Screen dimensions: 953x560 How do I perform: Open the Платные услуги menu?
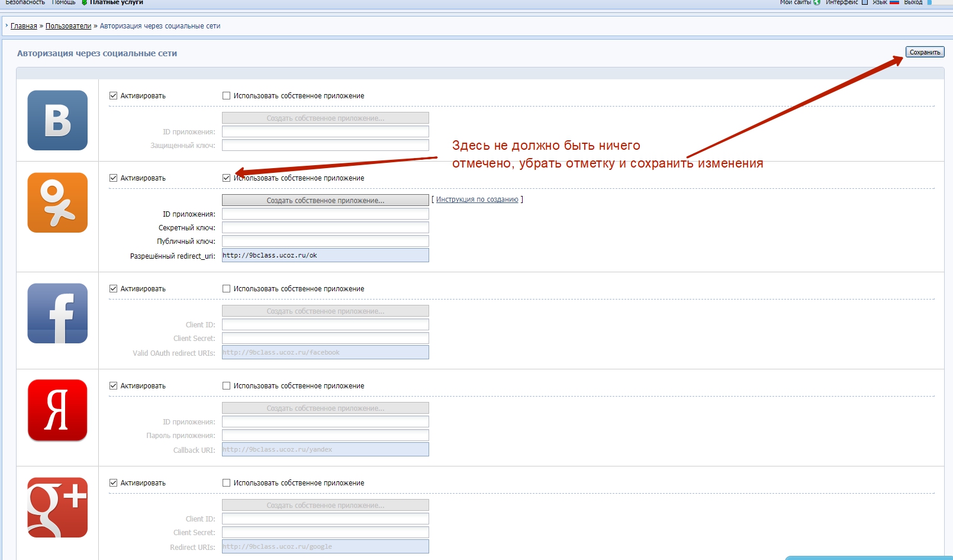coord(116,2)
